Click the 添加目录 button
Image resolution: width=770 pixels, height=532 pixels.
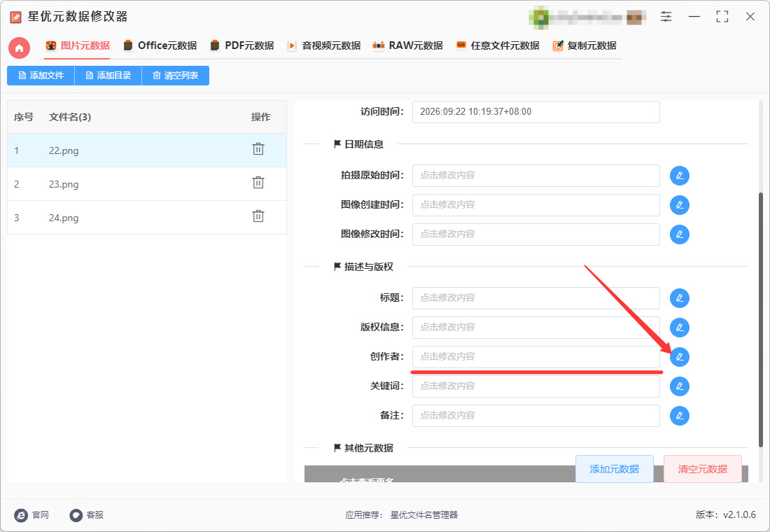click(x=108, y=76)
